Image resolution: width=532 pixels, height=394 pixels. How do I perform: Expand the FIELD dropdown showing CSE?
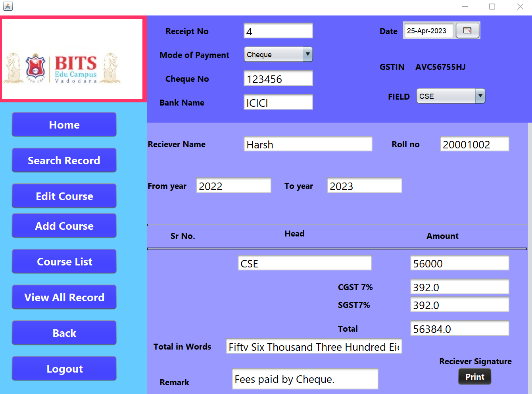coord(480,96)
